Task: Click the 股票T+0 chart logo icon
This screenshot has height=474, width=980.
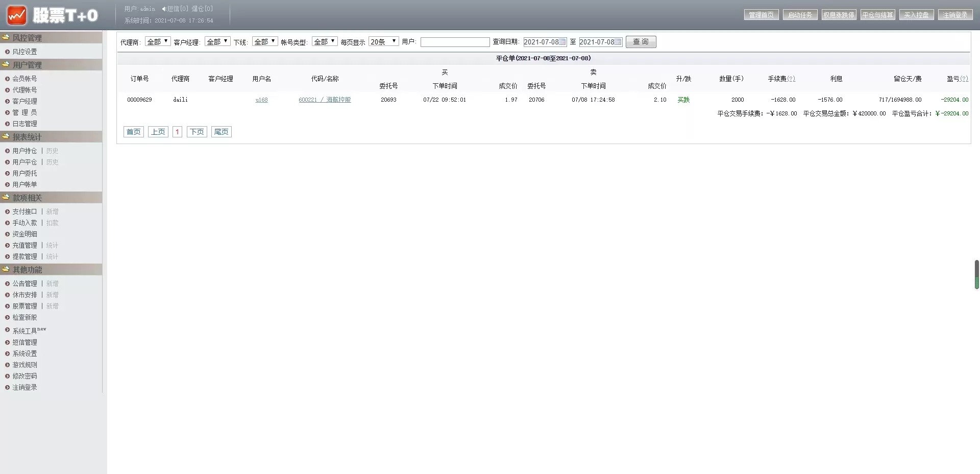Action: click(x=16, y=15)
